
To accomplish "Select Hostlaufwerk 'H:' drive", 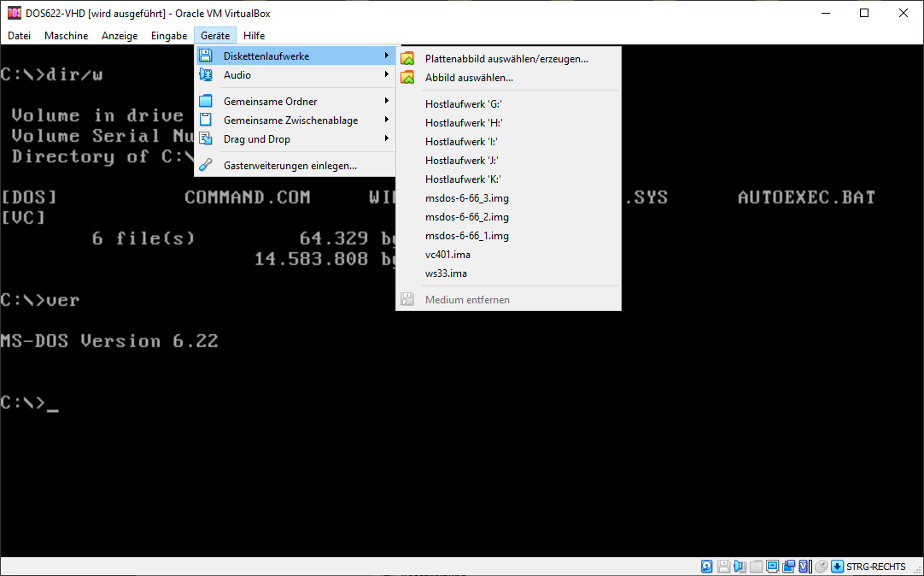I will pyautogui.click(x=508, y=123).
